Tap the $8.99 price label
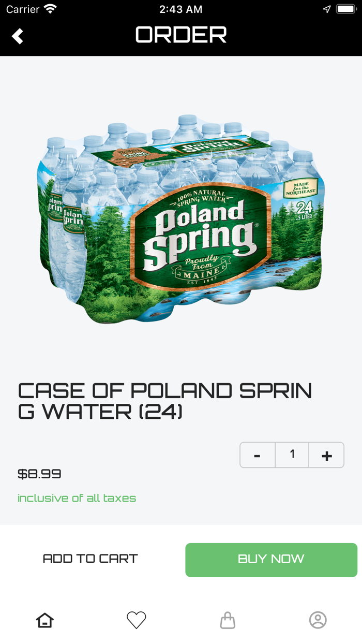362x644 pixels. pyautogui.click(x=39, y=474)
